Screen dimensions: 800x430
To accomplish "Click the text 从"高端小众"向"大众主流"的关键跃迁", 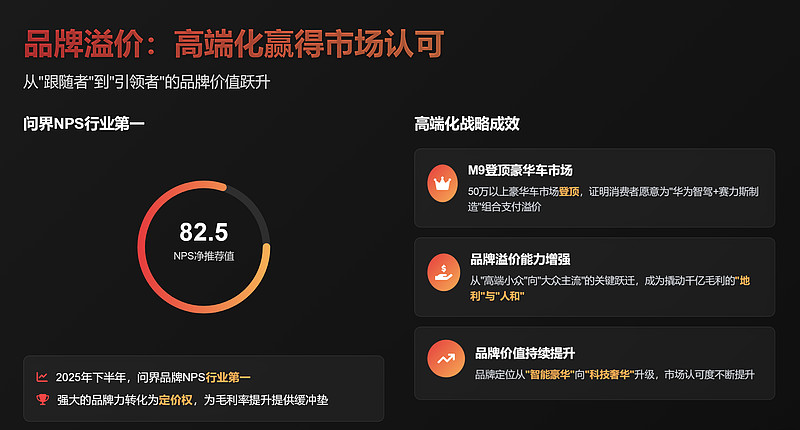I will click(x=553, y=281).
